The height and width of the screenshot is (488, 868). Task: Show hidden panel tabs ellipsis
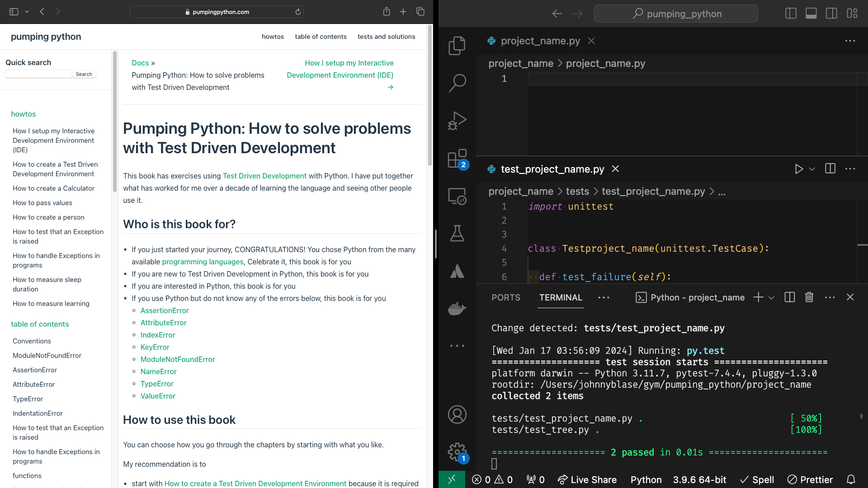(x=604, y=297)
